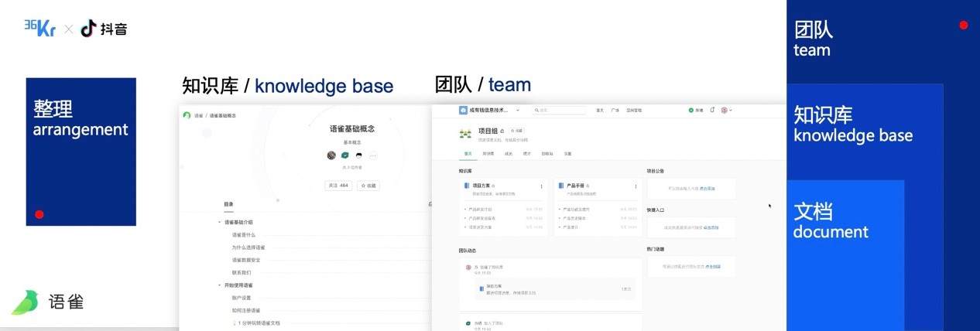
Task: Open the 语雀是什么 document
Action: (x=244, y=234)
